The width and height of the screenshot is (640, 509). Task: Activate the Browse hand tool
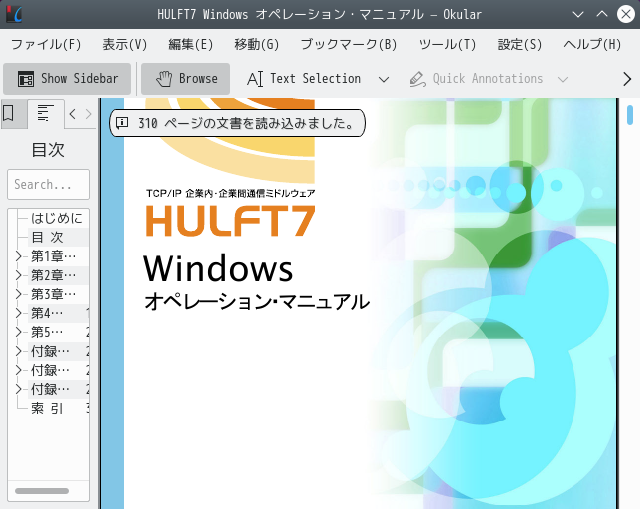(x=185, y=79)
